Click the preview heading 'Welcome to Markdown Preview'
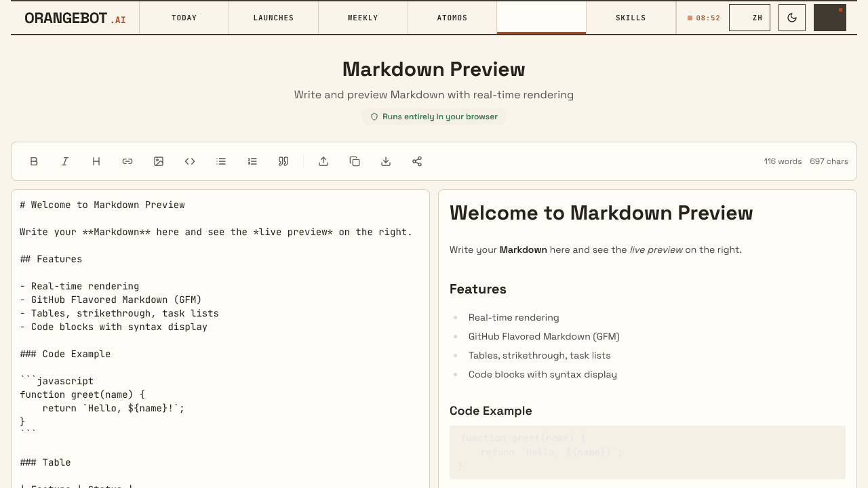Image resolution: width=868 pixels, height=488 pixels. point(601,213)
